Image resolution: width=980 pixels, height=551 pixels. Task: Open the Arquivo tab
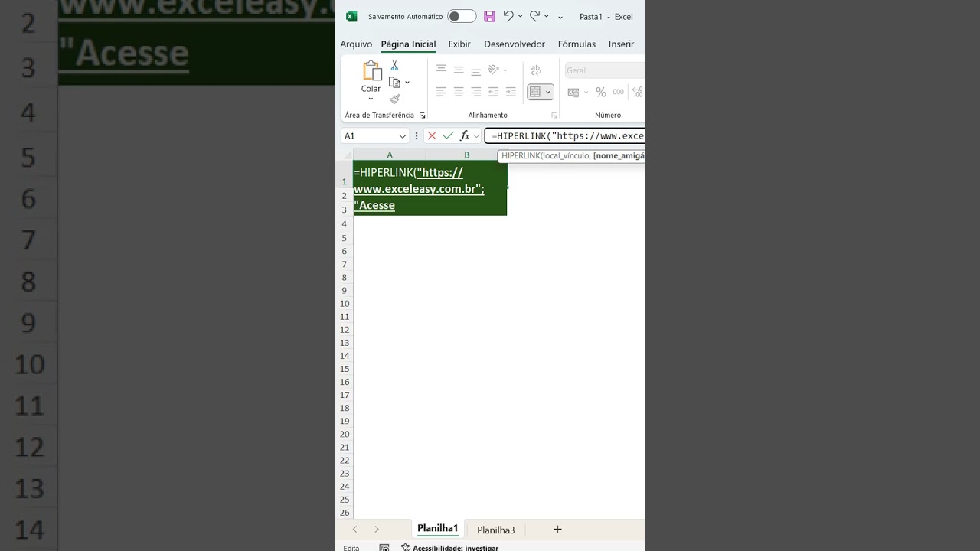tap(356, 44)
